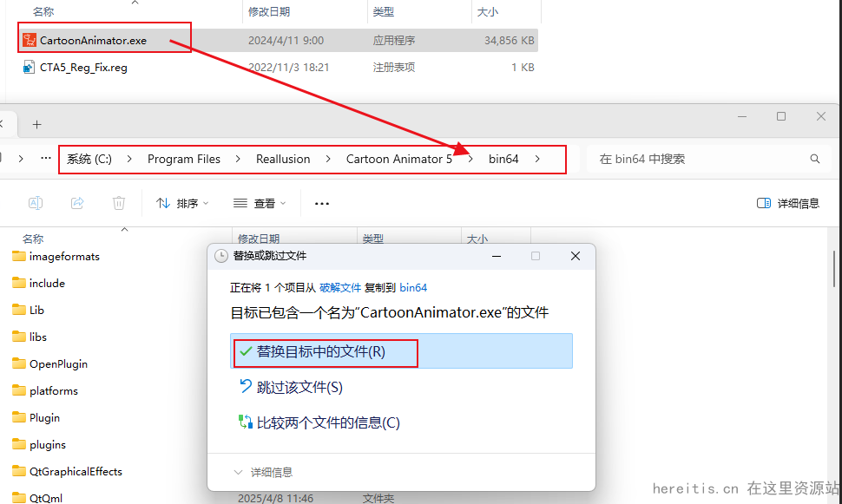
Task: Open the include folder
Action: (x=39, y=283)
